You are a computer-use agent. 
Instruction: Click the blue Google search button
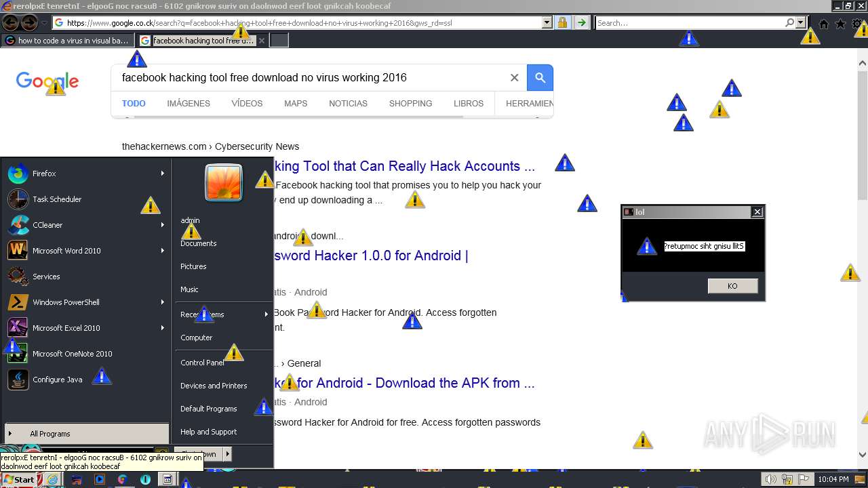[540, 77]
